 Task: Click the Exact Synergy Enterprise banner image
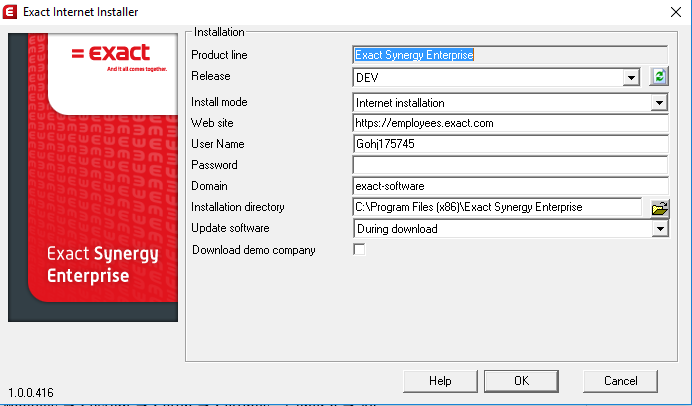93,177
